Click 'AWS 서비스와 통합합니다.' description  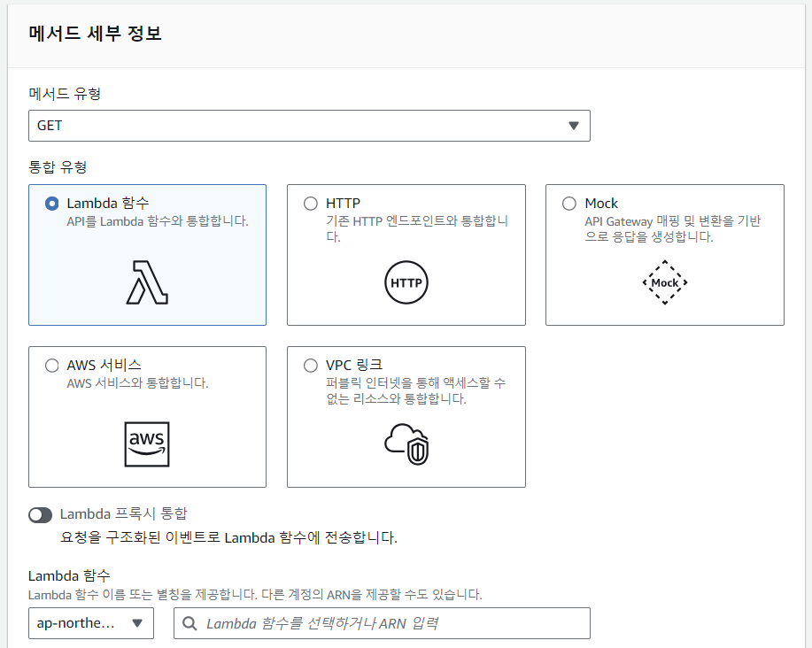pos(137,383)
